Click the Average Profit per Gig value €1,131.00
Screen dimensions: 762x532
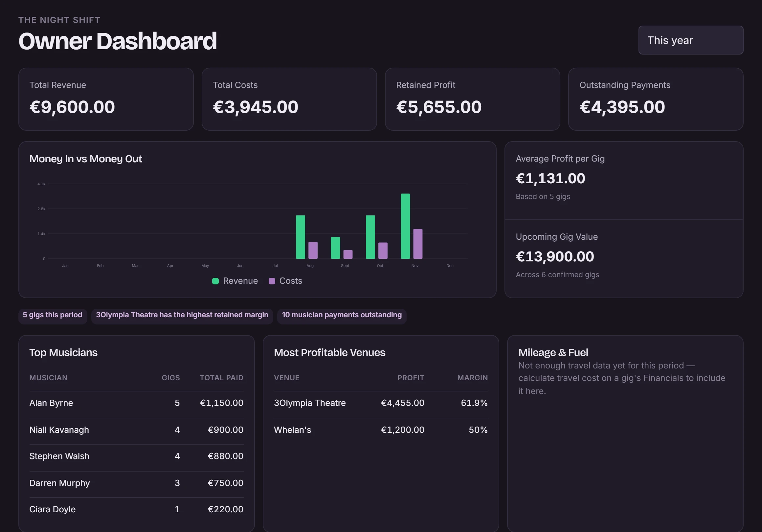tap(550, 179)
